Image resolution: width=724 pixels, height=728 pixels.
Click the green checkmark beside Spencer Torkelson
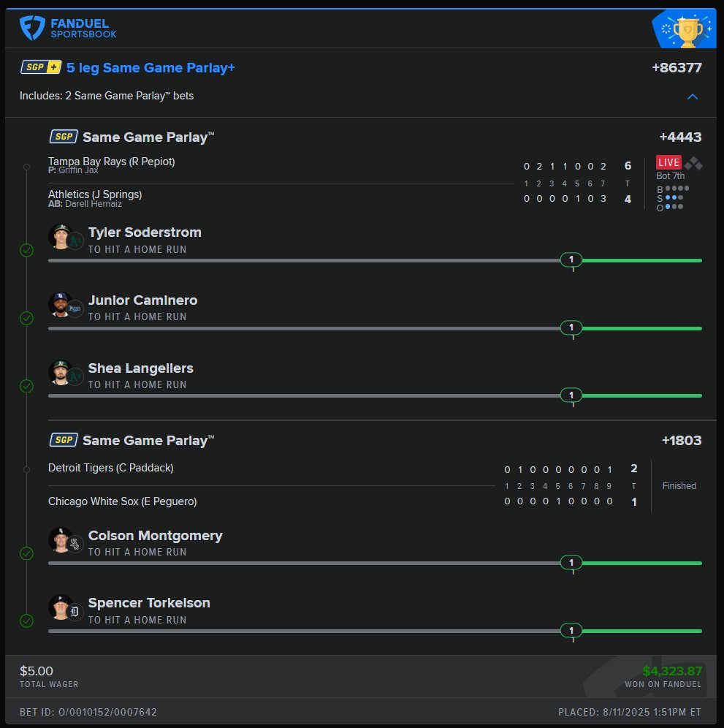point(26,621)
